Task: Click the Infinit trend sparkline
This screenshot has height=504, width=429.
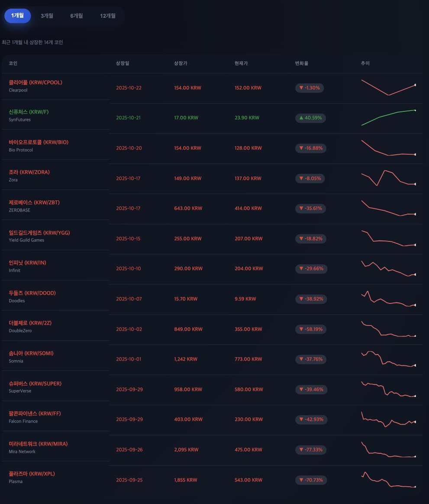Action: tap(389, 268)
